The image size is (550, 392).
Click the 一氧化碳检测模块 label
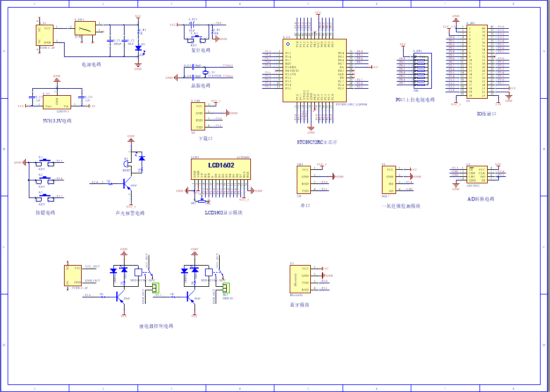pyautogui.click(x=401, y=206)
